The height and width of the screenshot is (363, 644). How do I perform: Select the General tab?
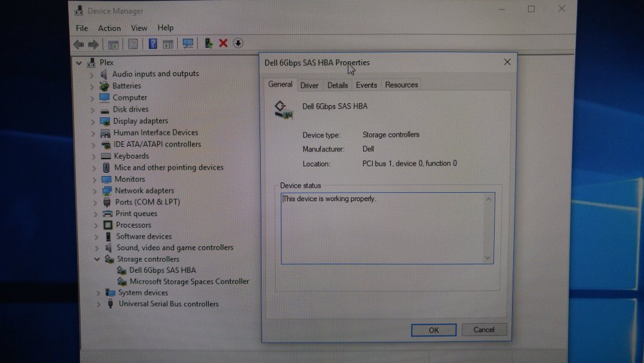click(x=280, y=84)
